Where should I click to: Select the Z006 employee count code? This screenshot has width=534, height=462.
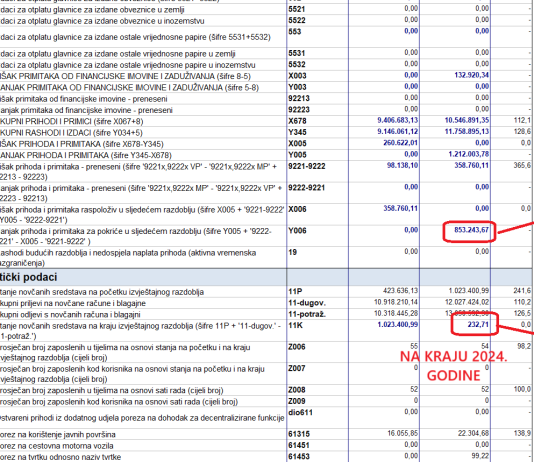[x=297, y=347]
